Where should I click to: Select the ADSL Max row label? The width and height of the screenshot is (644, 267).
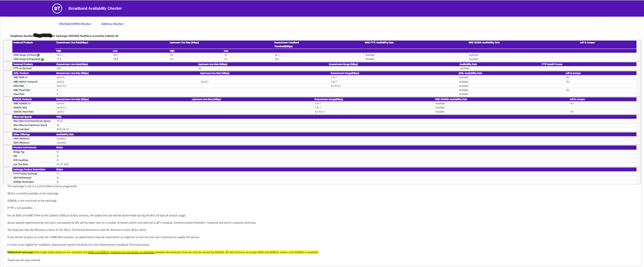[x=19, y=85]
